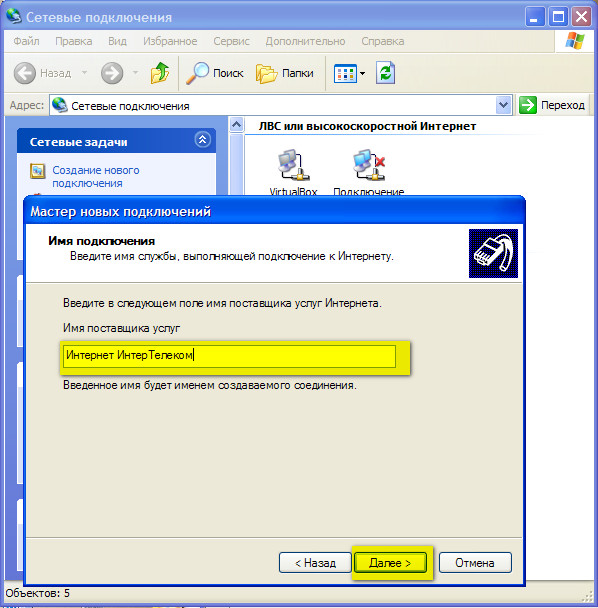Go up one folder level icon
Screen dimensions: 598x608
[160, 73]
